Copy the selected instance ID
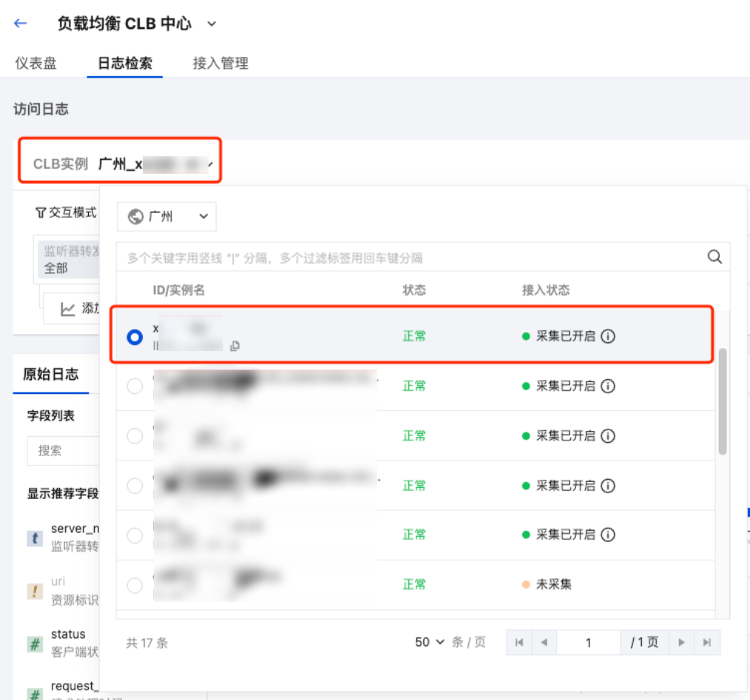Screen dimensions: 750x700 234,346
